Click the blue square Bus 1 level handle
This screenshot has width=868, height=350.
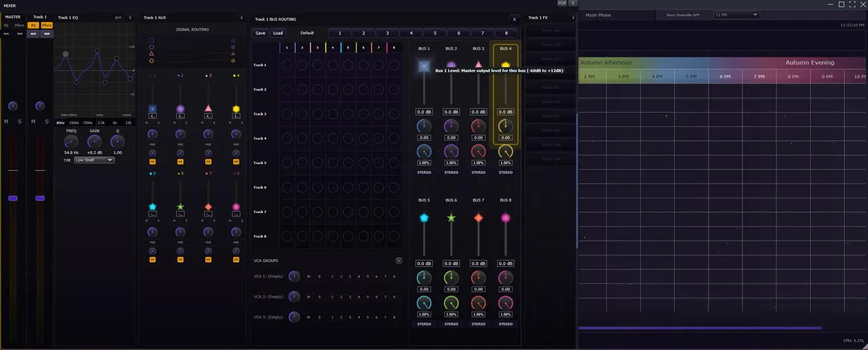(424, 66)
